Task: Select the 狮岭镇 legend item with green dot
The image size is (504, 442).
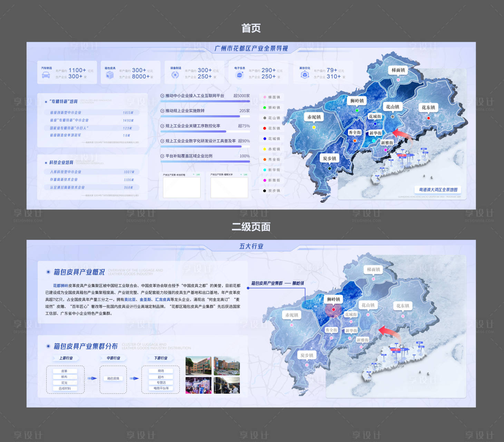Action: 272,108
